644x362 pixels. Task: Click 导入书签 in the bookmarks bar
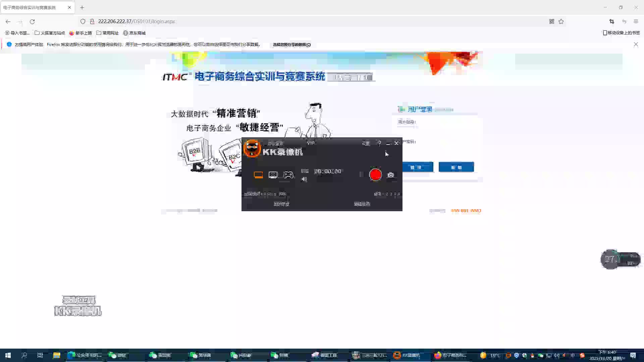17,33
